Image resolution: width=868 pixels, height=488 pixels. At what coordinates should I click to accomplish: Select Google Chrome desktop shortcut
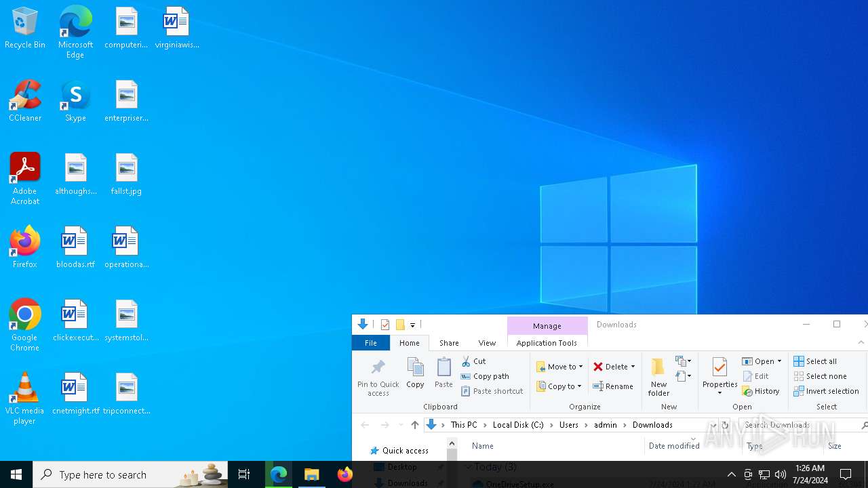tap(25, 325)
